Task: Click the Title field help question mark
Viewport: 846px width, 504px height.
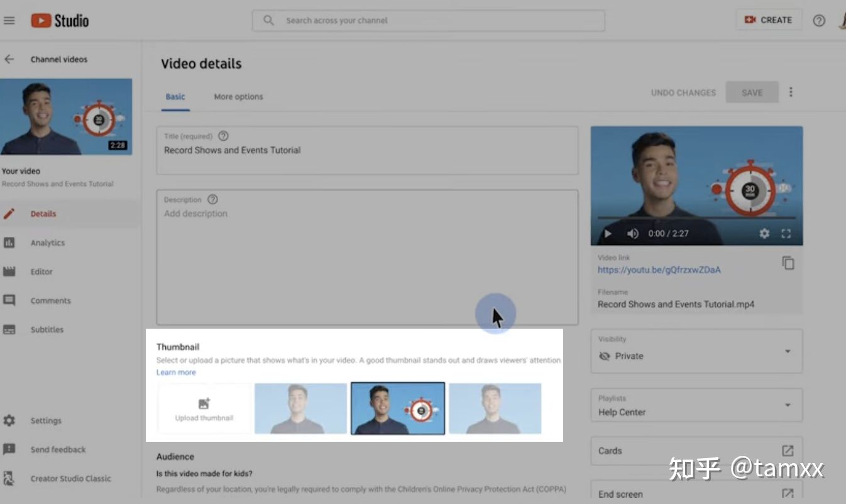Action: coord(223,136)
